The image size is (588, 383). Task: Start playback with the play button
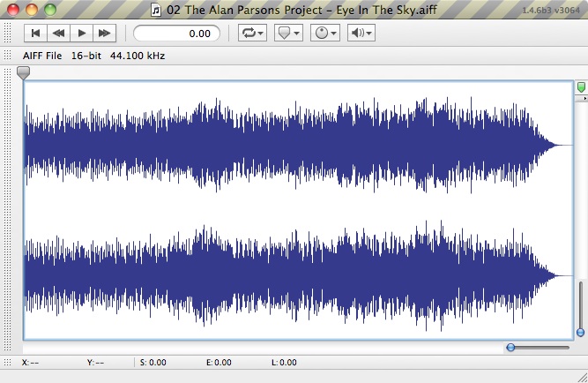pyautogui.click(x=81, y=33)
